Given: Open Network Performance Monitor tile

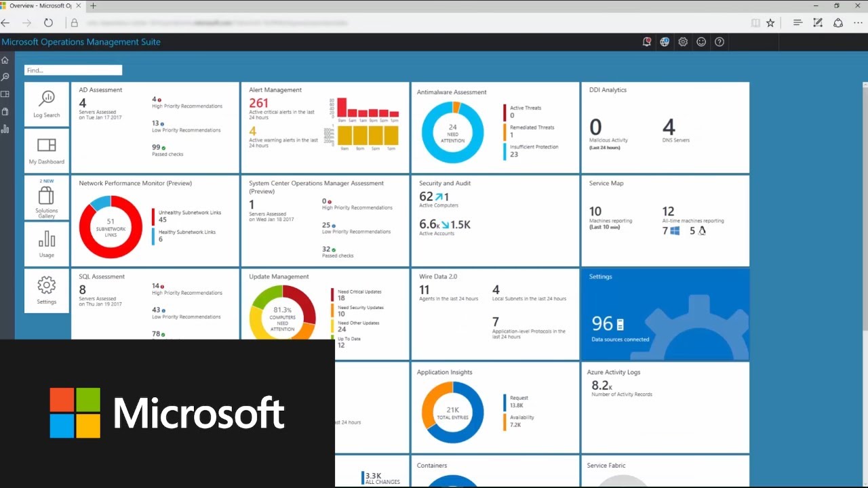Looking at the screenshot, I should pos(155,221).
